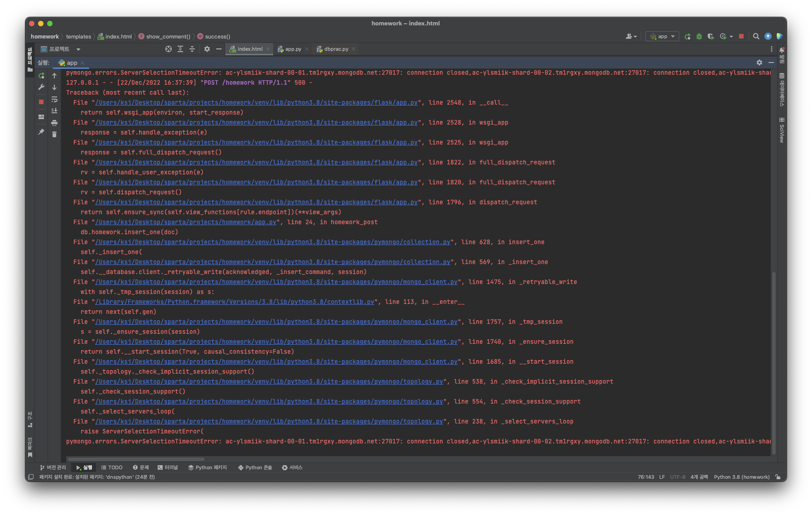Open homework/app.py line 24 traceback link
The width and height of the screenshot is (812, 515).
pyautogui.click(x=186, y=222)
